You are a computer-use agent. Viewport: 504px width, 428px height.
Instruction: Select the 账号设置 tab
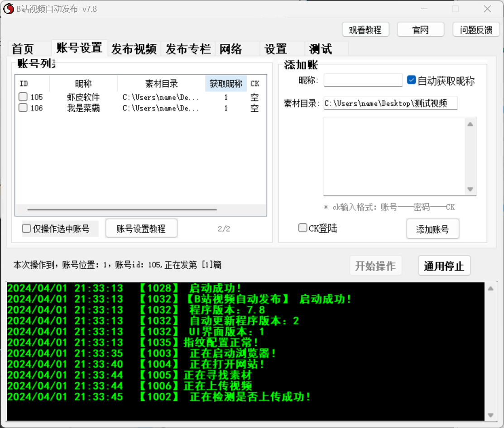pos(79,48)
